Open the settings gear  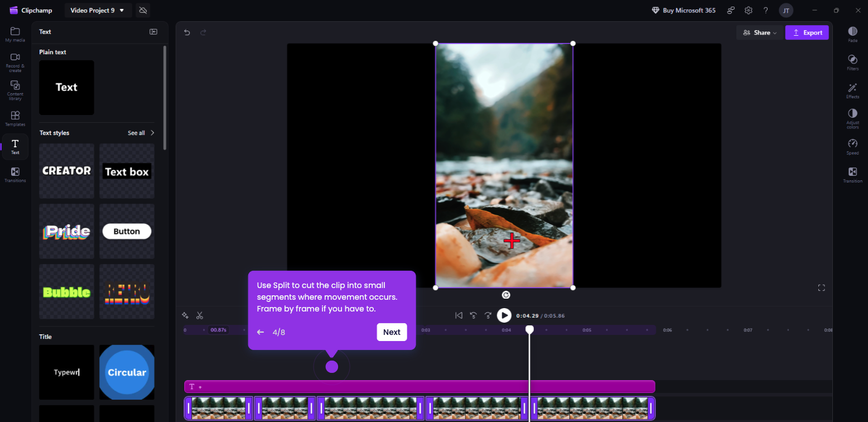[x=748, y=10]
